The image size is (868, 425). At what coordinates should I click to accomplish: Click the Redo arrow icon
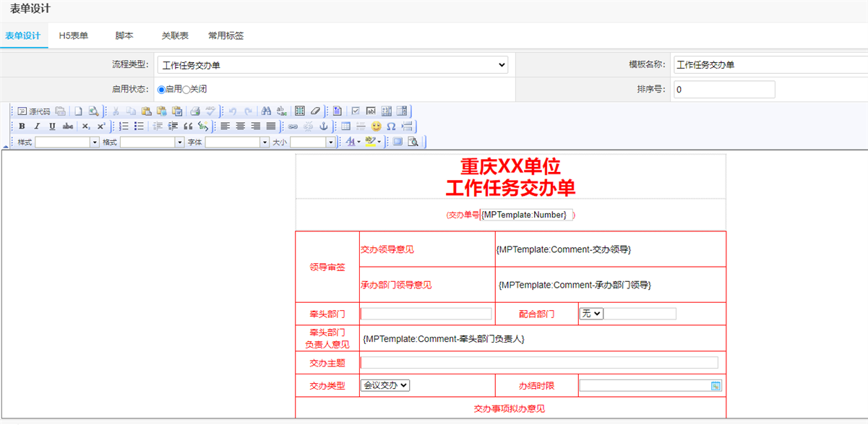click(248, 111)
